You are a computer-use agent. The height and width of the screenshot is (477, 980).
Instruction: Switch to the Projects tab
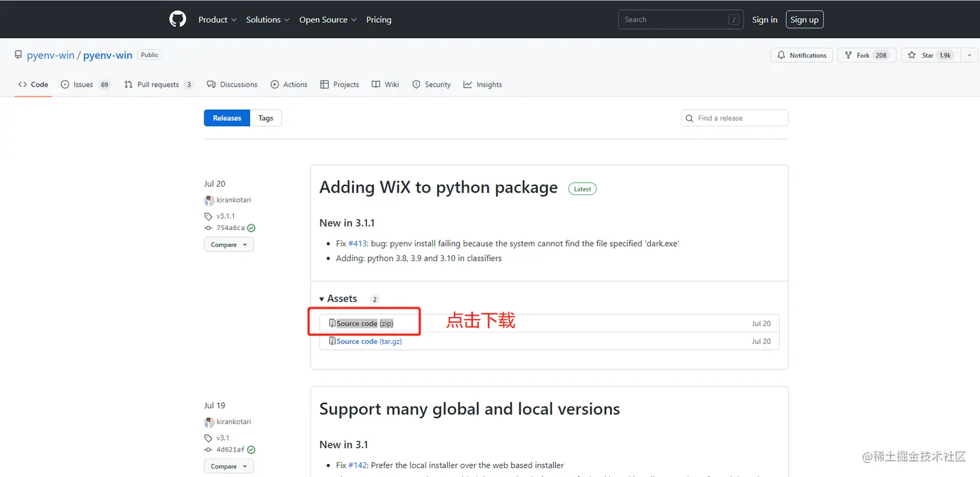340,84
